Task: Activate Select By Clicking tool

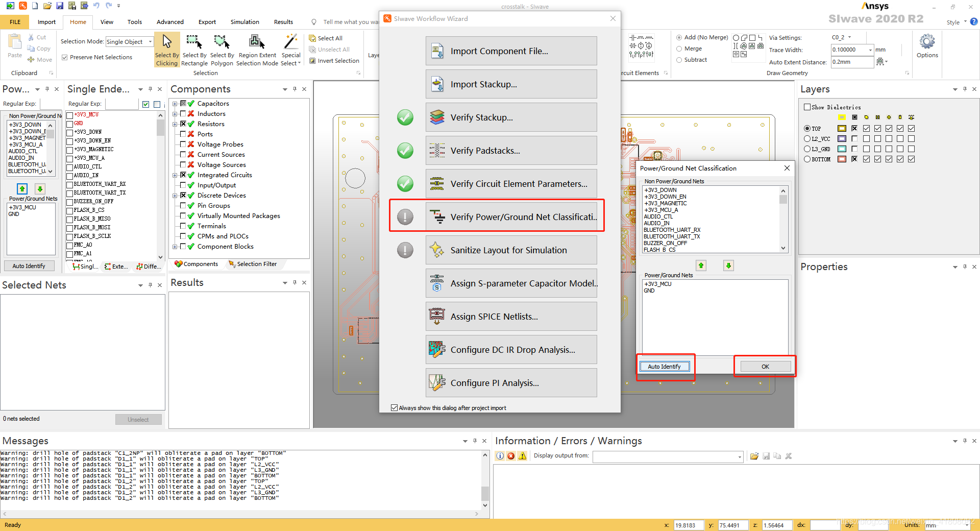Action: 167,50
